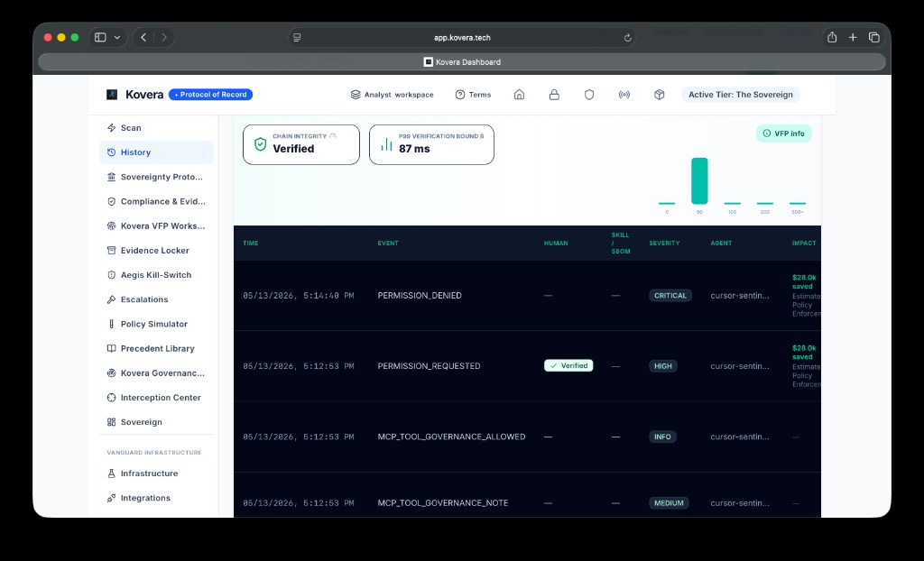Click the CRITICAL severity badge
The width and height of the screenshot is (924, 561).
[x=670, y=296]
